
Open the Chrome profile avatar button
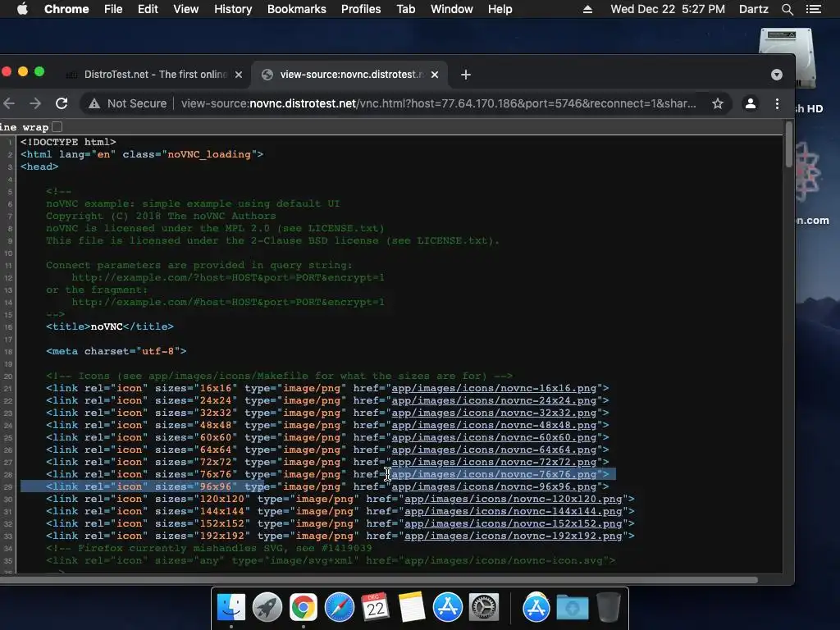pos(750,103)
